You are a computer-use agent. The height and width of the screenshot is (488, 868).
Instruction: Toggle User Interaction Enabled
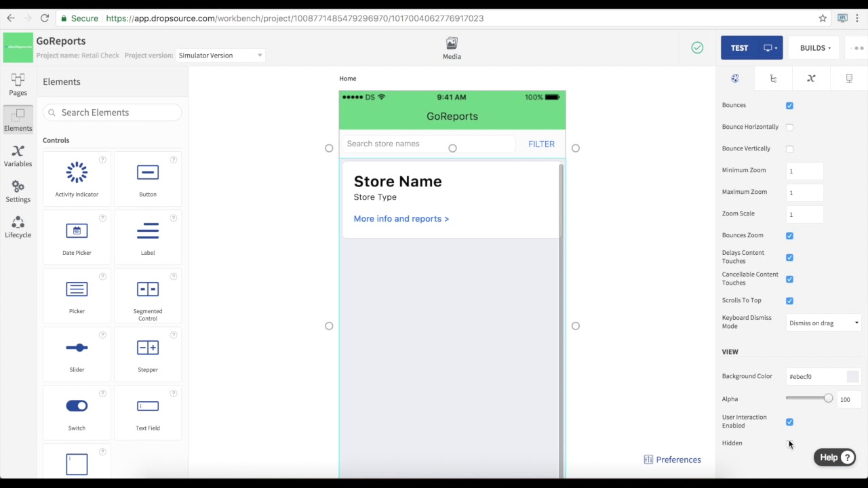click(x=789, y=422)
